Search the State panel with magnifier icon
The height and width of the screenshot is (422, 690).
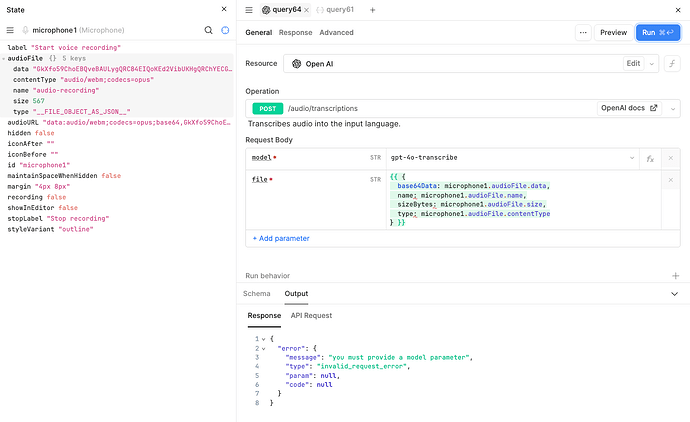(x=209, y=30)
